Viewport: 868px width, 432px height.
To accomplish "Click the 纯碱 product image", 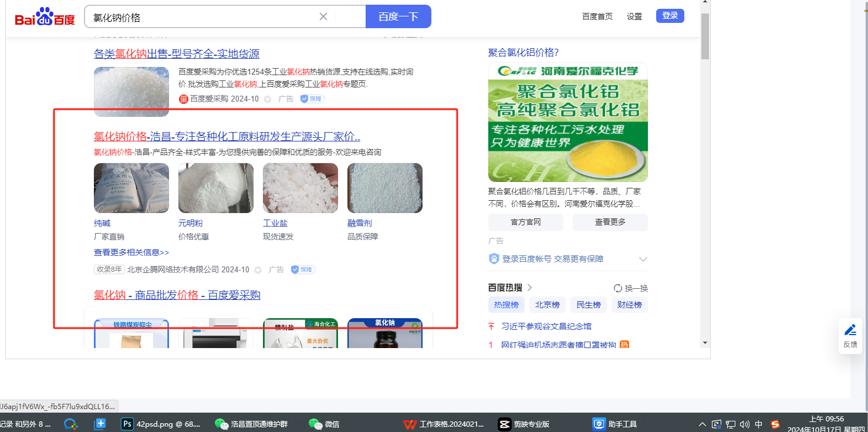I will coord(131,188).
